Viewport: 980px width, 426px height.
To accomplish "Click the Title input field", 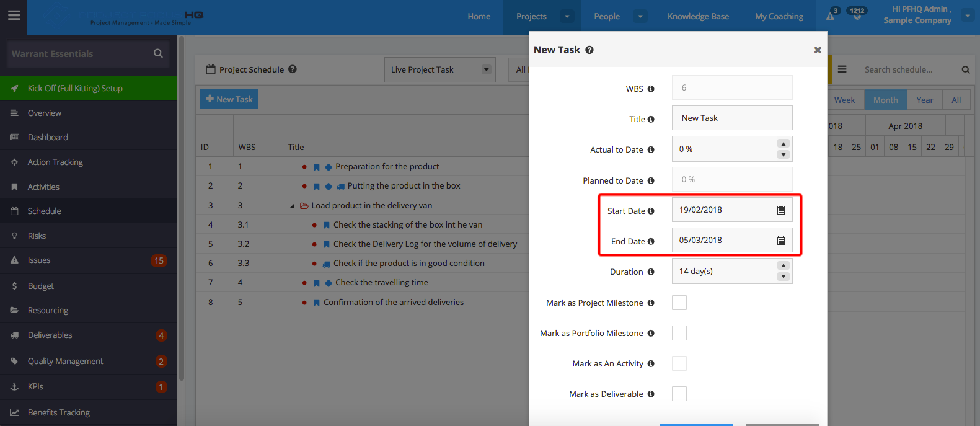I will click(732, 118).
